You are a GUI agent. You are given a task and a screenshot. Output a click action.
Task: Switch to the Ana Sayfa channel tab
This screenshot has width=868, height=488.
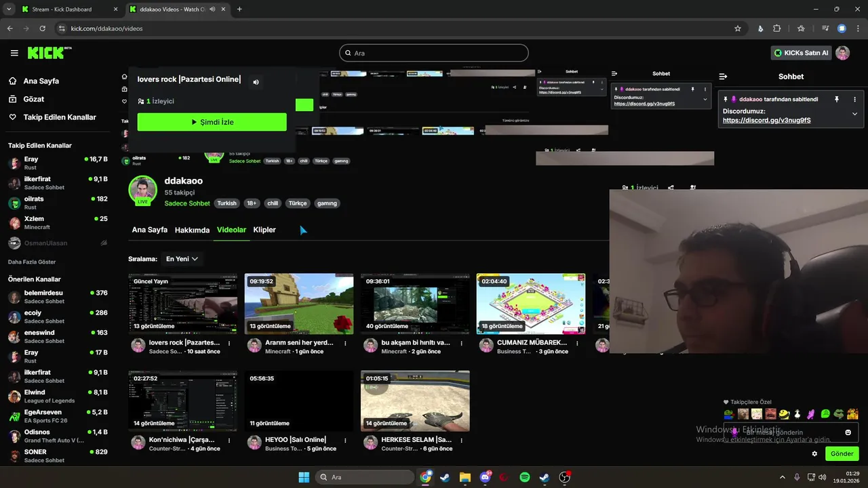(149, 230)
